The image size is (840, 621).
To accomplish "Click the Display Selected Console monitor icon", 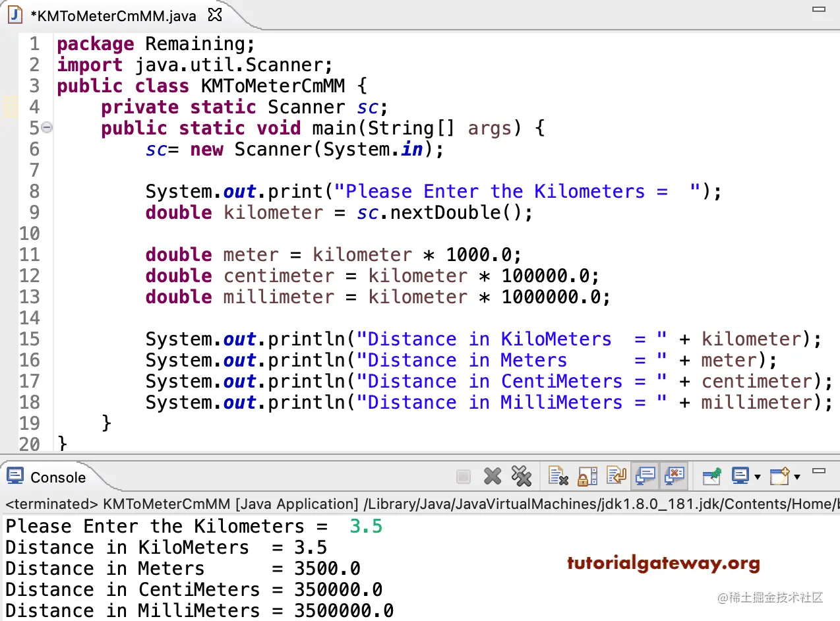I will [741, 476].
